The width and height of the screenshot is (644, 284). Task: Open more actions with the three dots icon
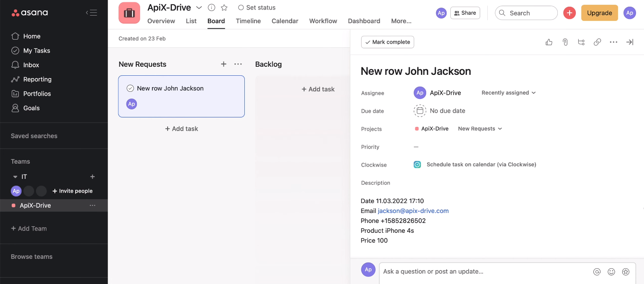(x=613, y=42)
